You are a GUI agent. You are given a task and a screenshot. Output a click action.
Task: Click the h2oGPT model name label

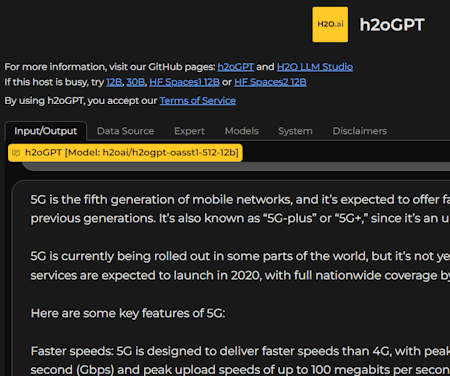[x=125, y=153]
